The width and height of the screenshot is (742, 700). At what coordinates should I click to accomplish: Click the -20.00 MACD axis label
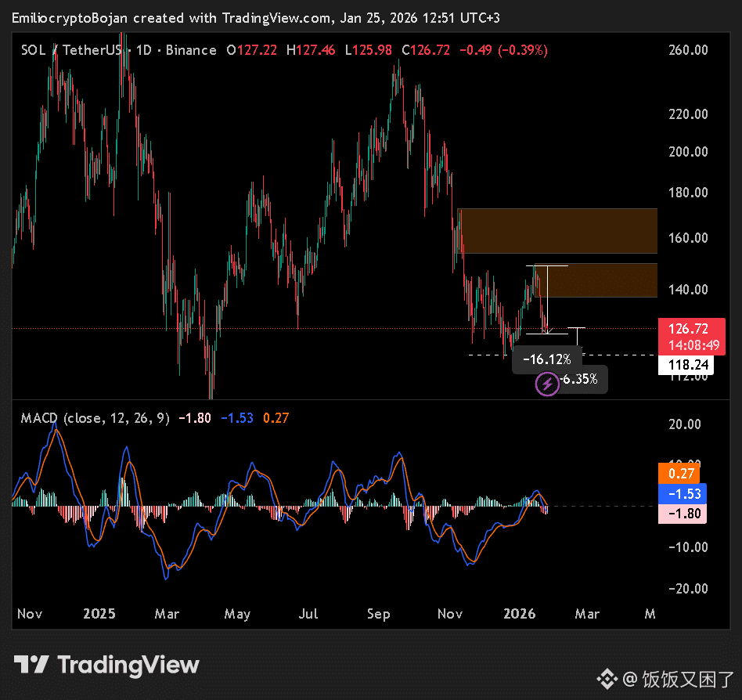(688, 588)
